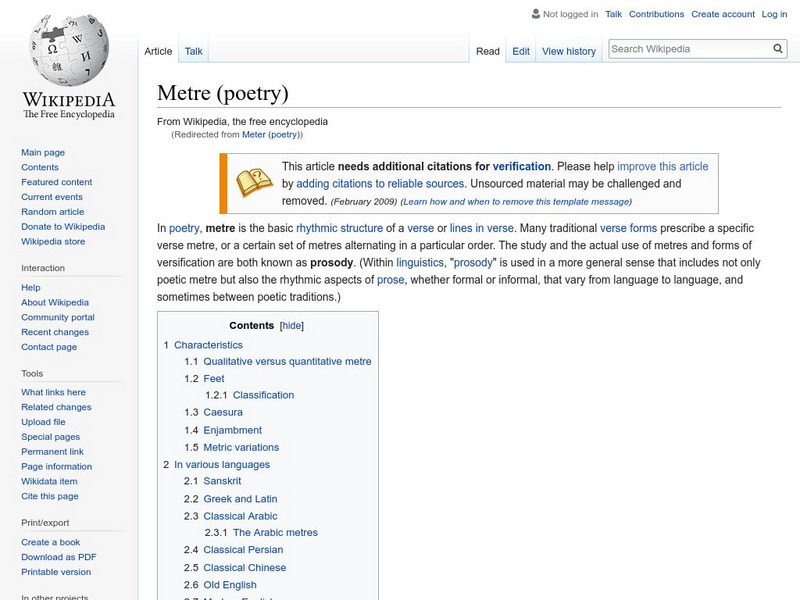Open Related changes
The image size is (800, 600).
coord(56,407)
